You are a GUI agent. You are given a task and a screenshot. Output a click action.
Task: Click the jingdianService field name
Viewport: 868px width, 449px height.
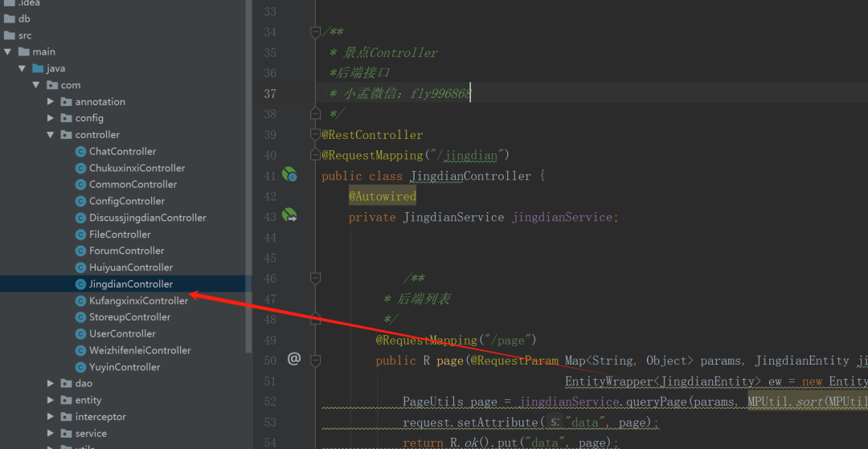562,218
